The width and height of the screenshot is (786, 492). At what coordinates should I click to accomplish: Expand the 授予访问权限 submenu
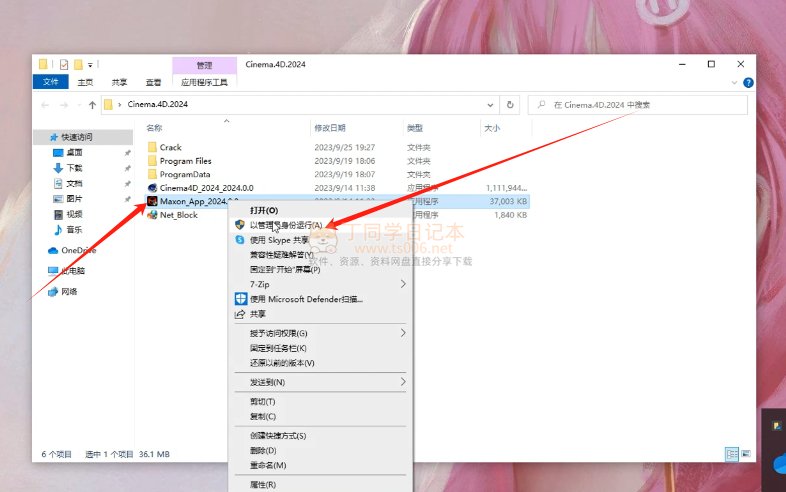coord(403,333)
